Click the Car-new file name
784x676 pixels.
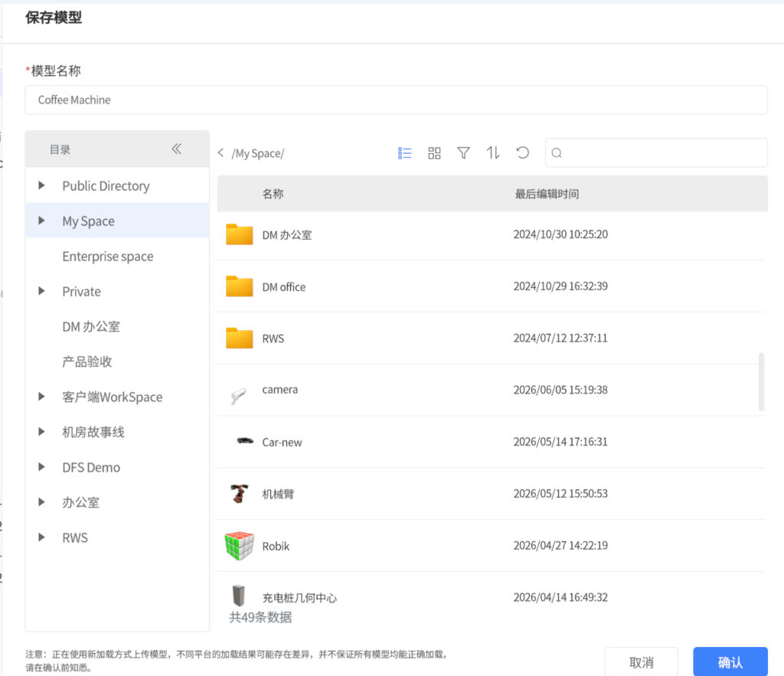coord(282,442)
